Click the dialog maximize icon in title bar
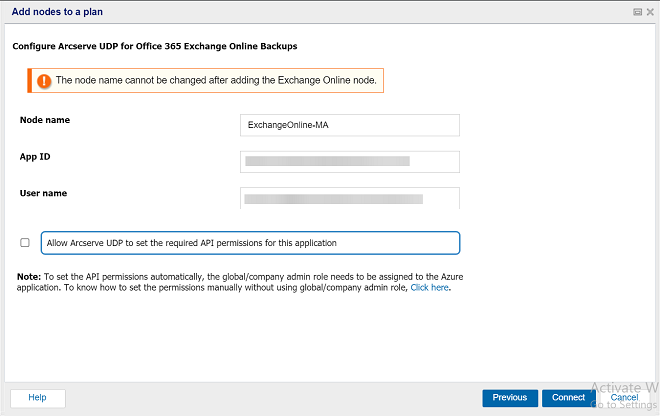The height and width of the screenshot is (416, 660). coord(638,12)
